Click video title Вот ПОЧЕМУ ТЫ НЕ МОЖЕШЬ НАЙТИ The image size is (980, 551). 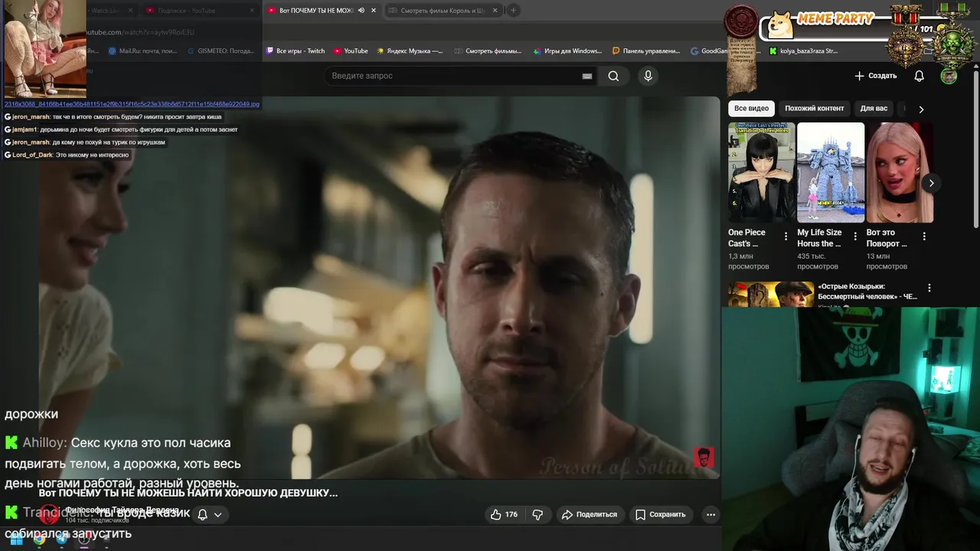[188, 493]
